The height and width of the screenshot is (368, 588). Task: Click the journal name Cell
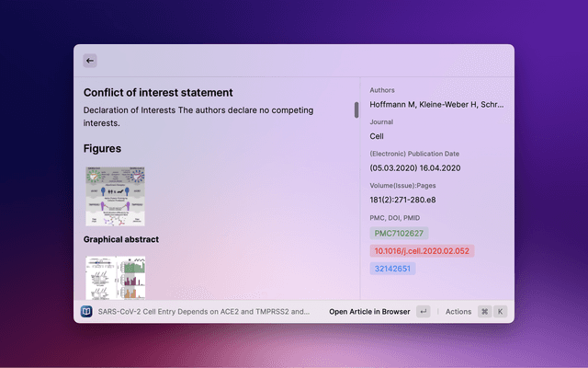tap(377, 136)
